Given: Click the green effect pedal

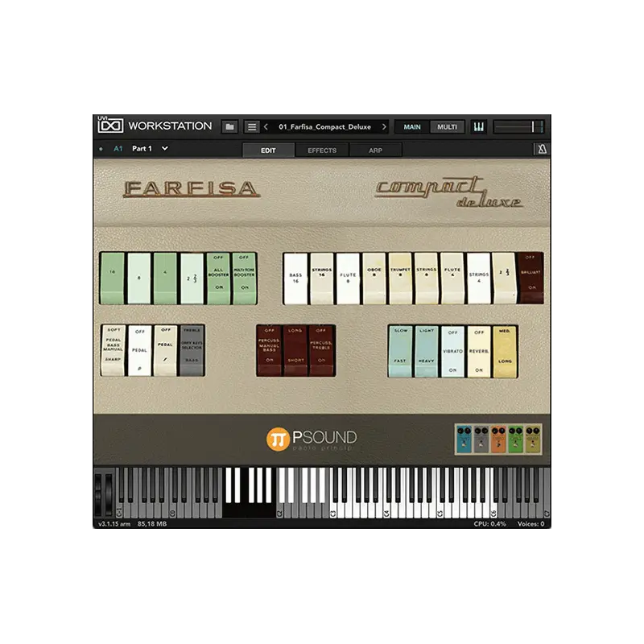Looking at the screenshot, I should click(x=515, y=440).
